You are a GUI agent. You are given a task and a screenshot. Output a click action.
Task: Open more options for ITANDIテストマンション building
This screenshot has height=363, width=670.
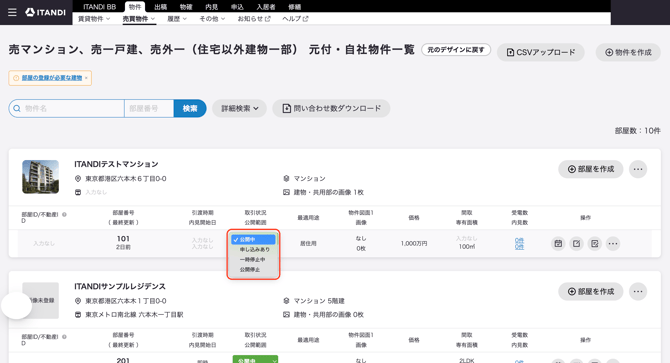click(x=638, y=169)
